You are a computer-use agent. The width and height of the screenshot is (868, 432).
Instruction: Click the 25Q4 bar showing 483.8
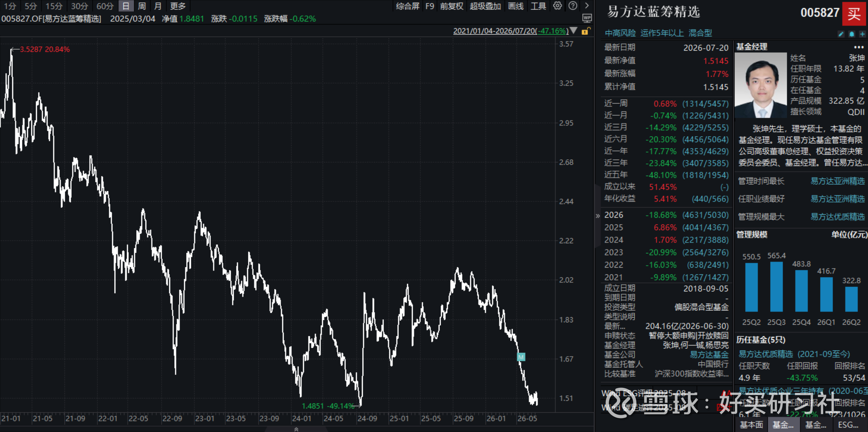pyautogui.click(x=801, y=291)
